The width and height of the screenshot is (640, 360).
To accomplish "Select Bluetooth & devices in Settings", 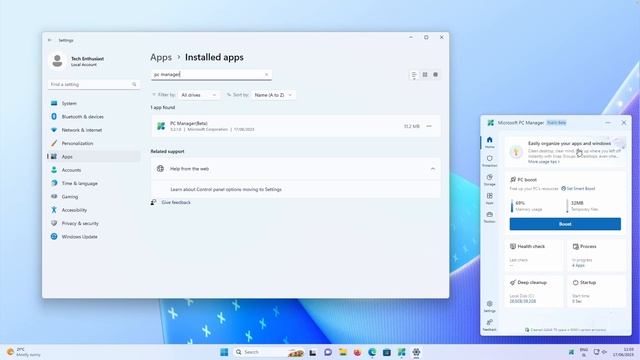I will [94, 117].
